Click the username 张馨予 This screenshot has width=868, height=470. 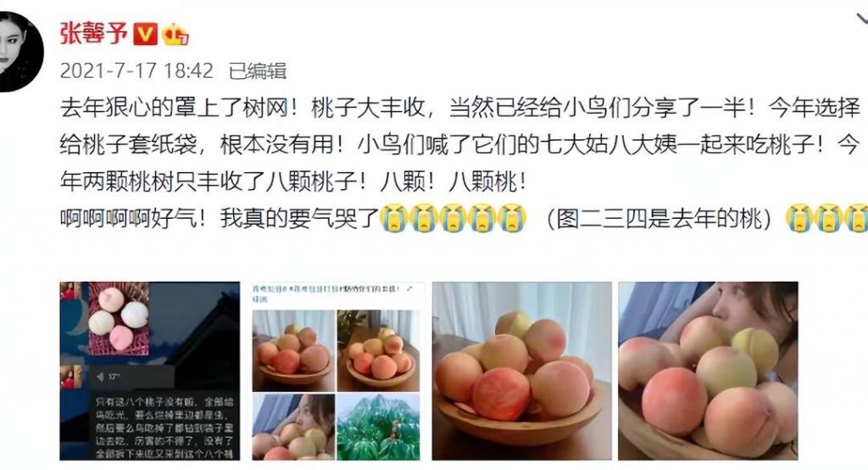point(93,34)
